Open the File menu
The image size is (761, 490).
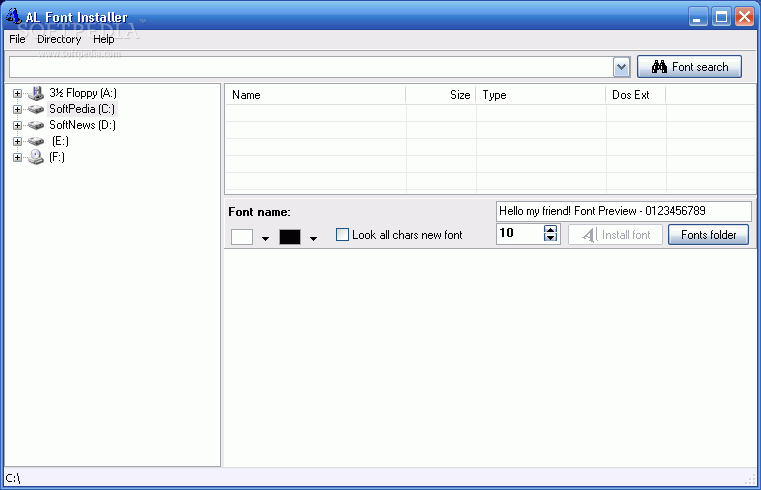pyautogui.click(x=17, y=39)
